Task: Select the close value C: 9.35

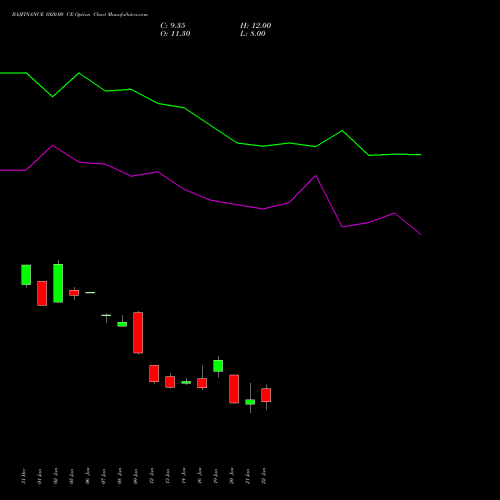Action: click(173, 26)
